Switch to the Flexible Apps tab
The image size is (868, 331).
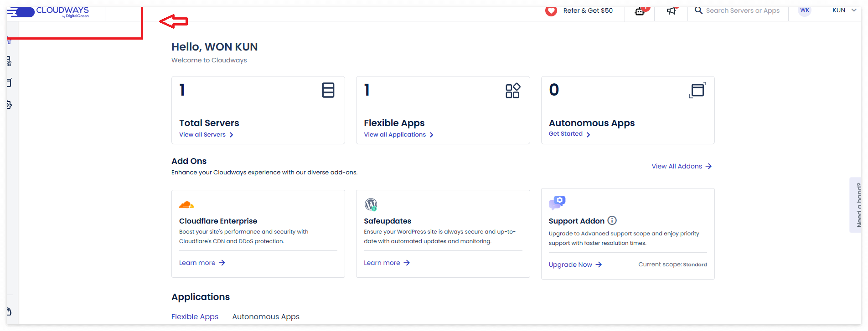(x=195, y=316)
